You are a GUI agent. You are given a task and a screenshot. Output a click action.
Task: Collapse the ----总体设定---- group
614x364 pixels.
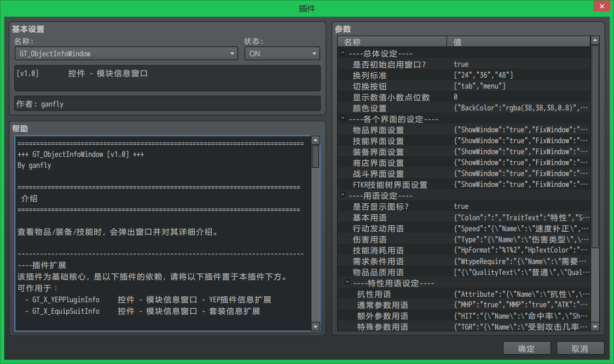pos(343,52)
